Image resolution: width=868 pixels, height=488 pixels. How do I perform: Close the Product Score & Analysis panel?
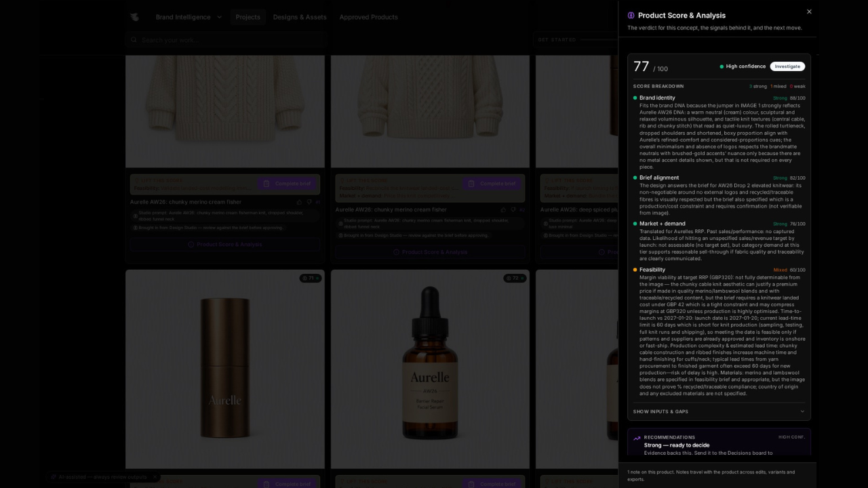[808, 12]
